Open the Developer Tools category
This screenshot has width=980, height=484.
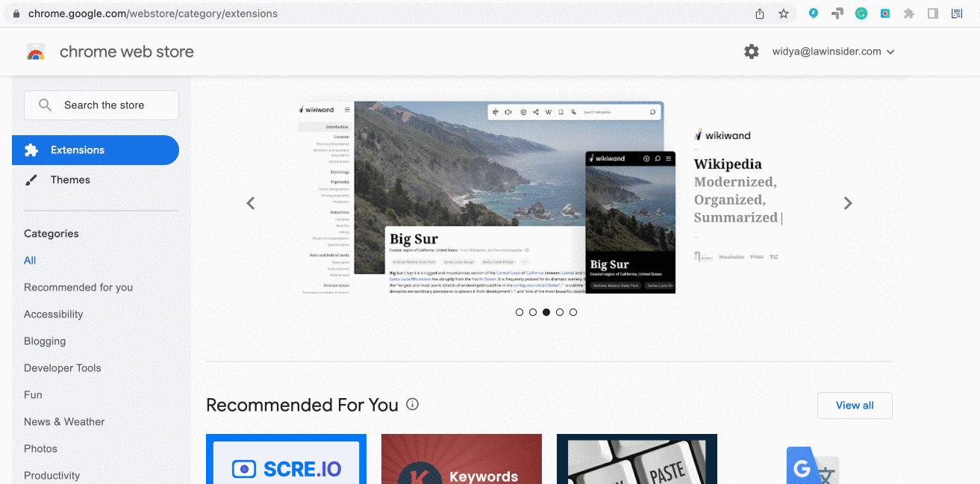point(63,368)
